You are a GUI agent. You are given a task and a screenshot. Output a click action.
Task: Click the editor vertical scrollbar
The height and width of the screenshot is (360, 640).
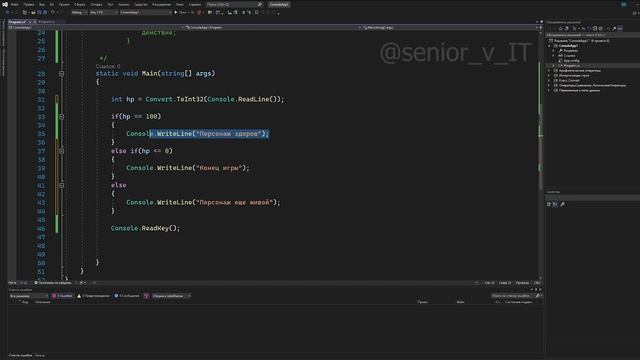point(540,155)
